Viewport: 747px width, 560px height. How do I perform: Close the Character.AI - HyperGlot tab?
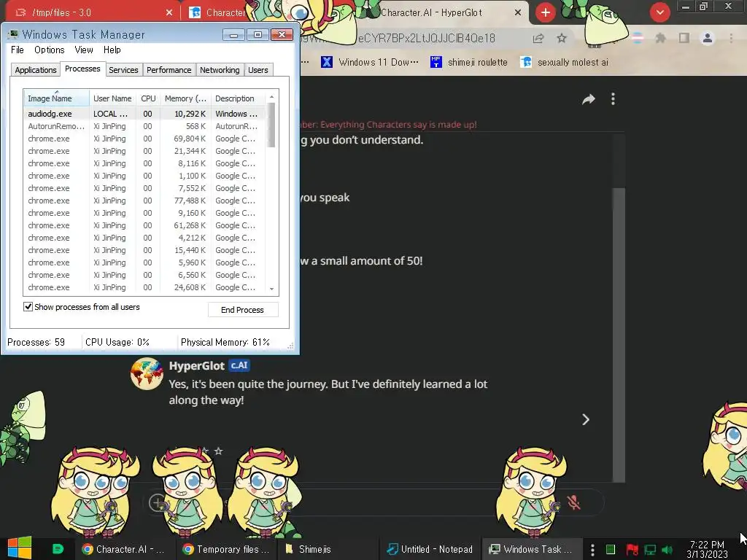(518, 13)
